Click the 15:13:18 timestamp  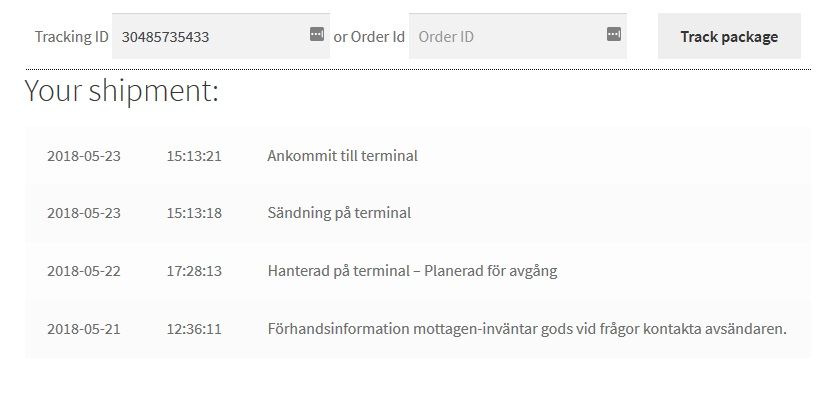click(x=194, y=213)
